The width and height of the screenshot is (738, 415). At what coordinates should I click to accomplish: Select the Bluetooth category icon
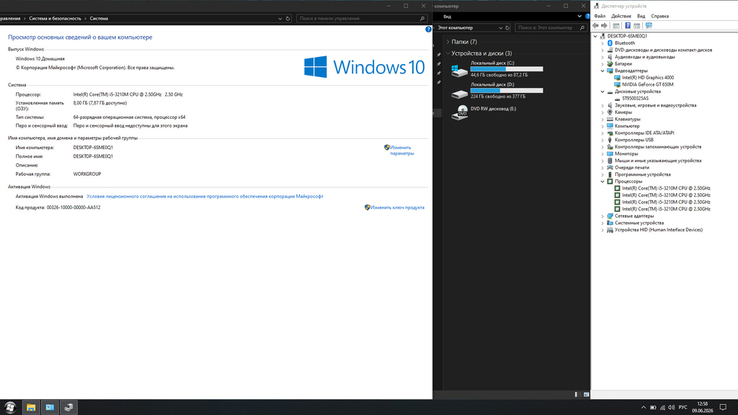tap(610, 43)
